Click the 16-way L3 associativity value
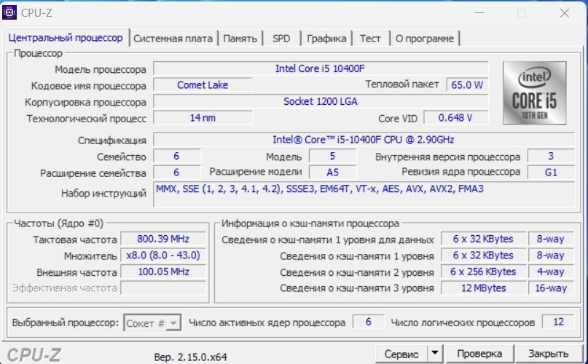 coord(551,288)
